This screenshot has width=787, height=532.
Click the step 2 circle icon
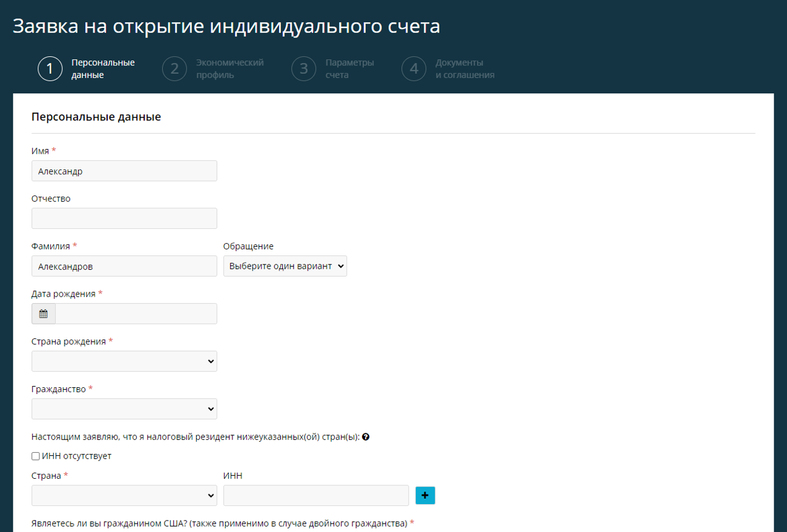174,69
